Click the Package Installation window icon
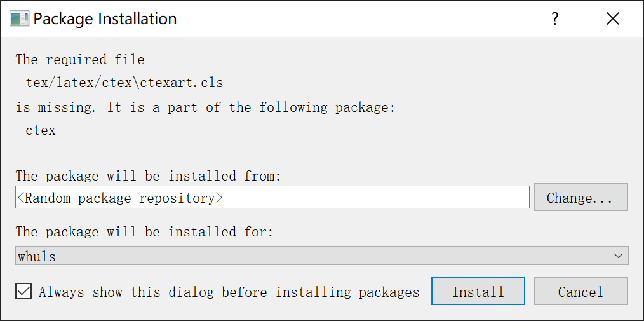Image resolution: width=644 pixels, height=321 pixels. pyautogui.click(x=19, y=18)
